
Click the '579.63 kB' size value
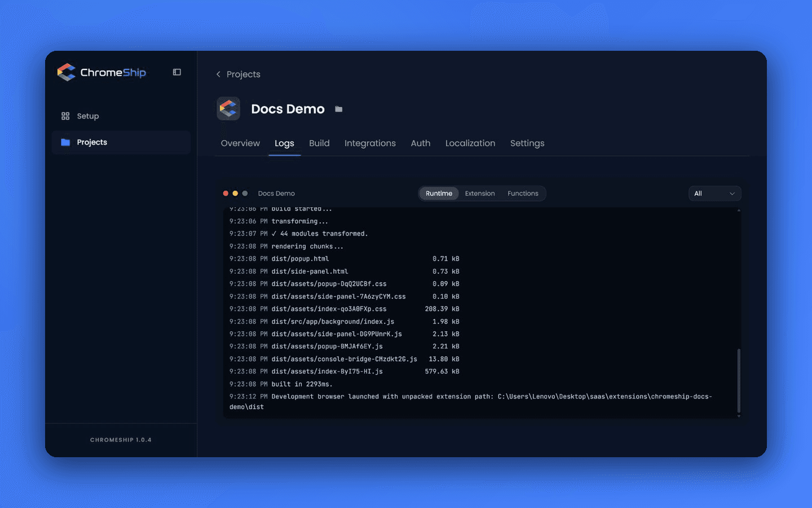(442, 372)
